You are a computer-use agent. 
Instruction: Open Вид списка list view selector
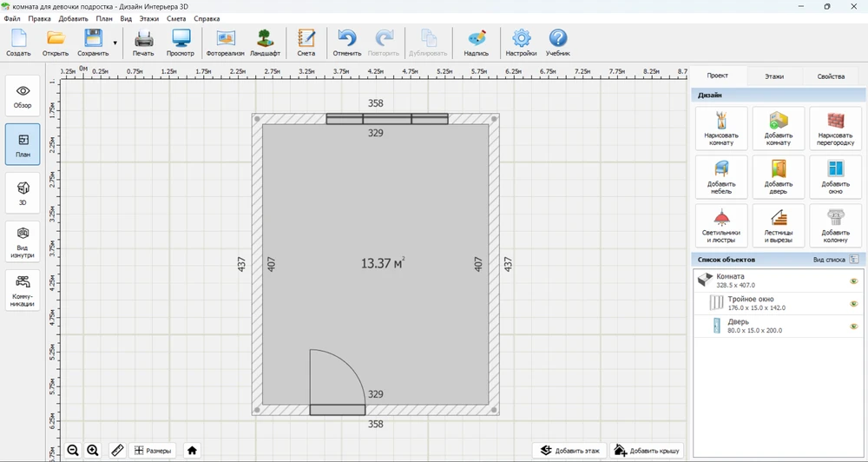coord(853,260)
